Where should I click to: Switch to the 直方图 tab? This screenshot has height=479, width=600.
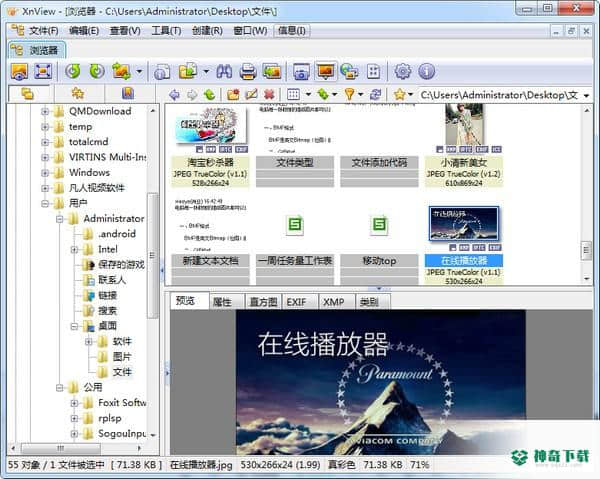click(263, 302)
